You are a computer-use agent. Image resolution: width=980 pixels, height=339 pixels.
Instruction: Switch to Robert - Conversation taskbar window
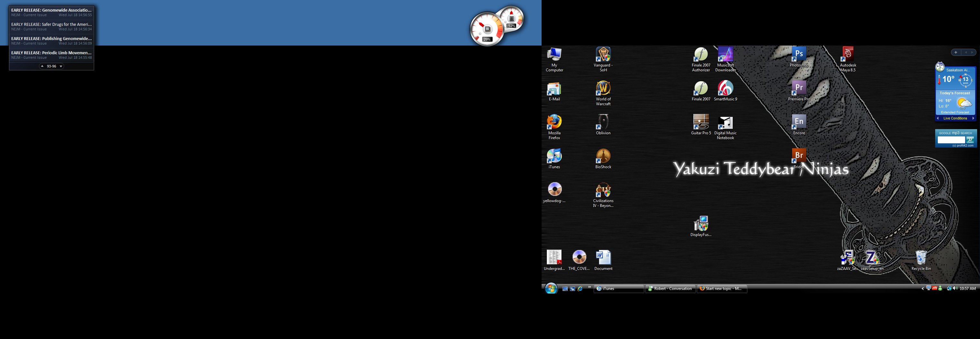tap(670, 289)
